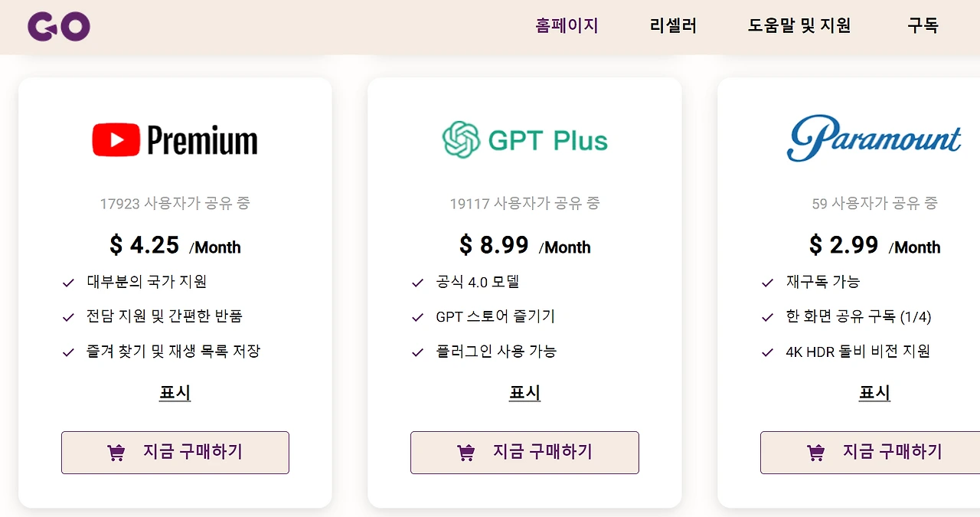Click the cart icon on YouTube Premium button
Screen dimensions: 980x517
tap(116, 453)
